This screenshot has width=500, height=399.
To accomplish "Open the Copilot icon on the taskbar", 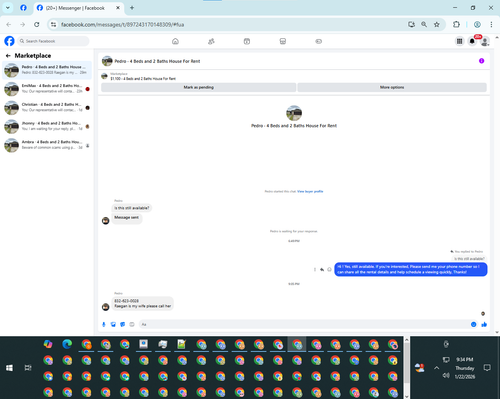I will pyautogui.click(x=48, y=344).
